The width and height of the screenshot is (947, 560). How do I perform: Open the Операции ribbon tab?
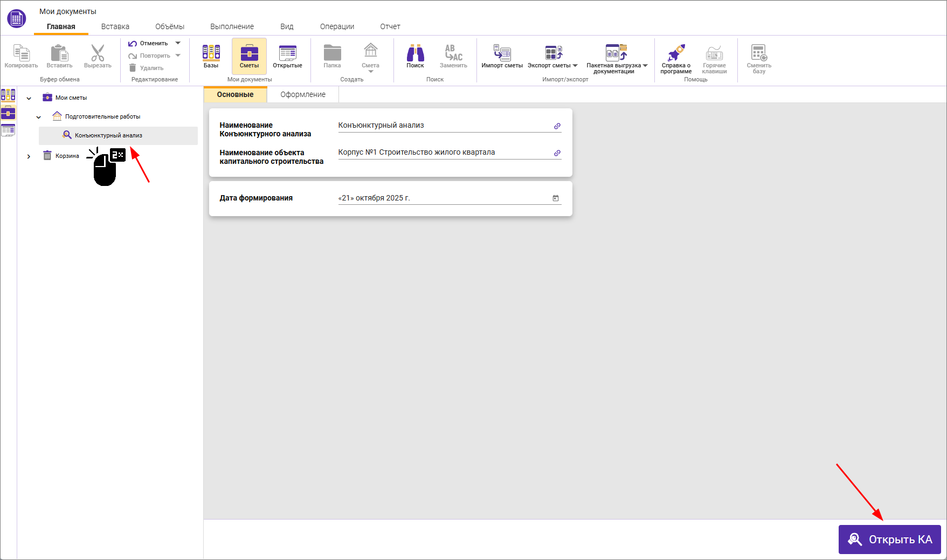click(x=337, y=26)
